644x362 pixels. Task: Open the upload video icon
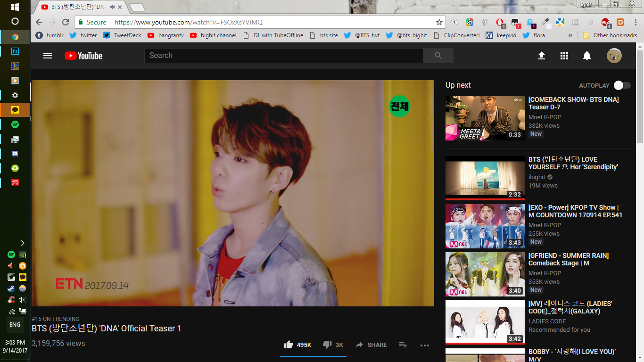pos(541,56)
